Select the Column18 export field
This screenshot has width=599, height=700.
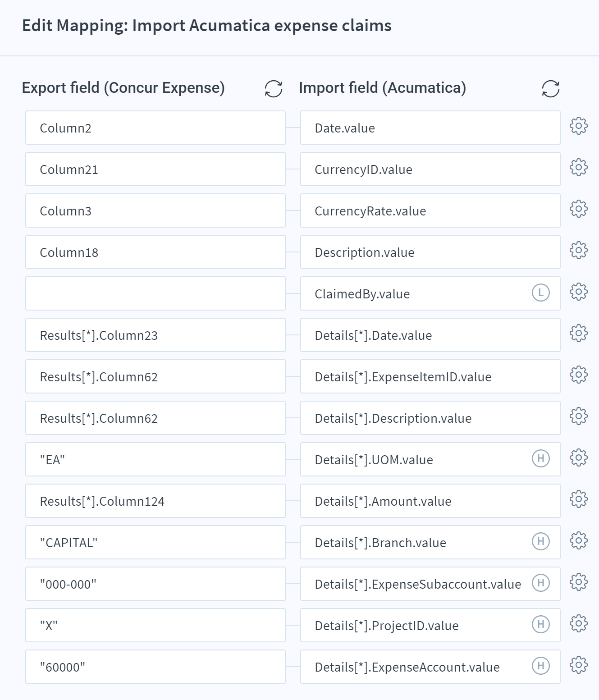tap(155, 252)
